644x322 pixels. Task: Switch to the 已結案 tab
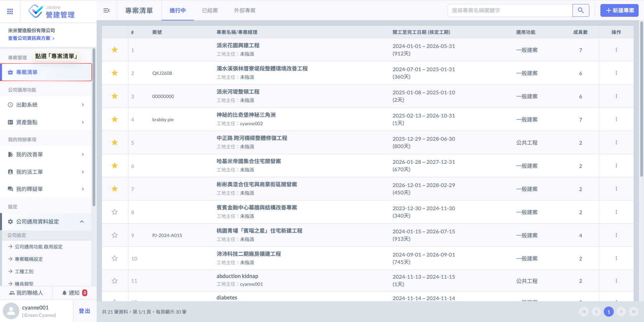point(210,10)
